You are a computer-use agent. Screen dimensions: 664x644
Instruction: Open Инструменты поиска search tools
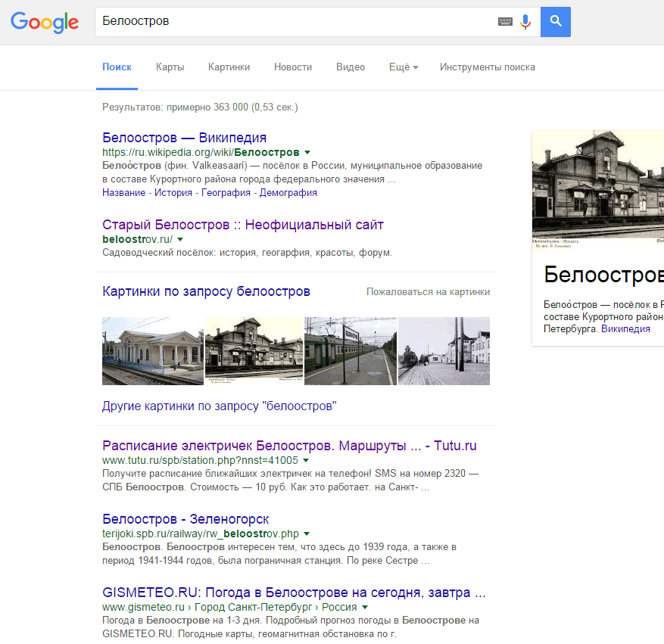[x=487, y=67]
